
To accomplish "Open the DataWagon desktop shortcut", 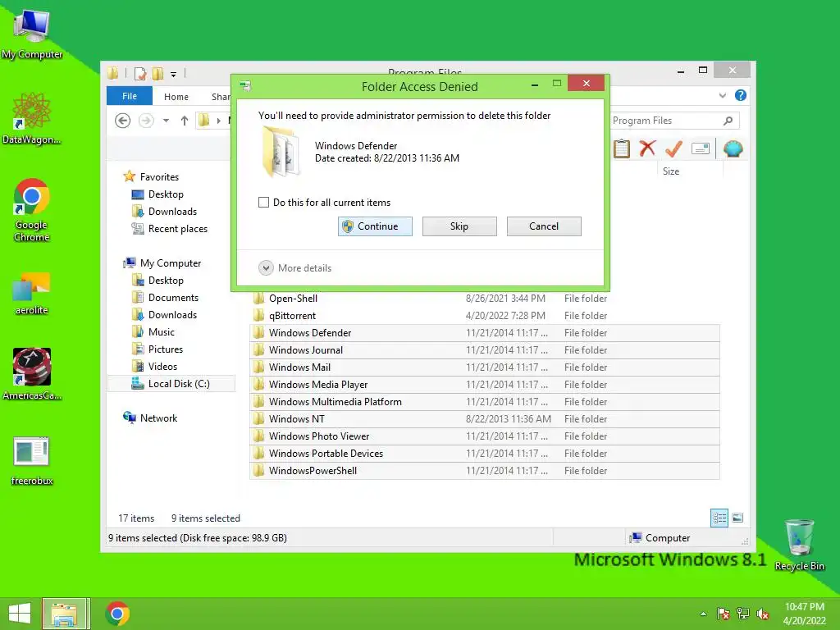I will coord(32,118).
